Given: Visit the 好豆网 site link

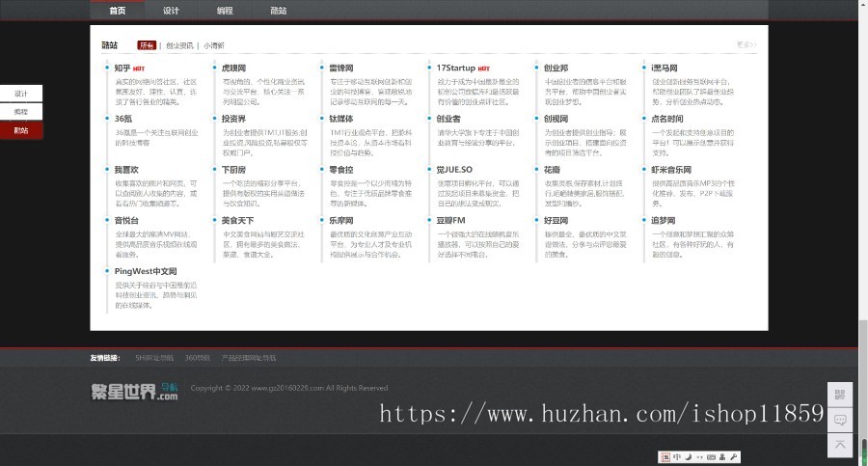Looking at the screenshot, I should click(x=556, y=221).
